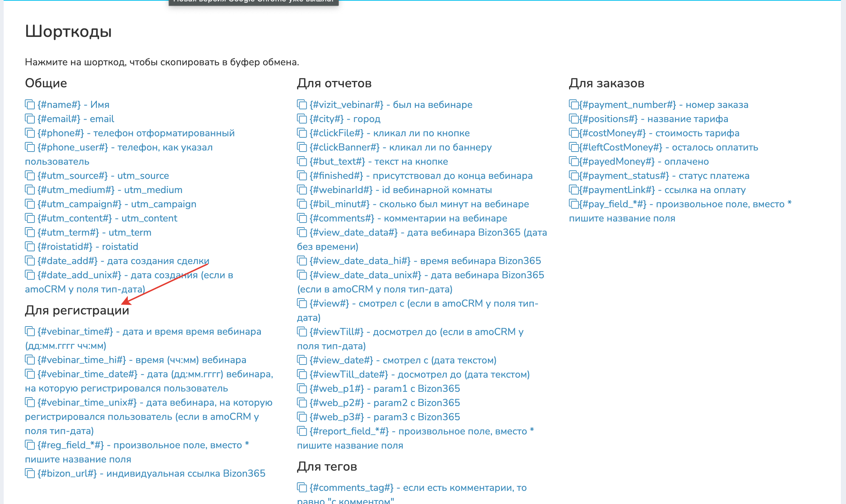Click copy icon beside {#email#} shortcode
This screenshot has height=504, width=846.
click(x=30, y=119)
